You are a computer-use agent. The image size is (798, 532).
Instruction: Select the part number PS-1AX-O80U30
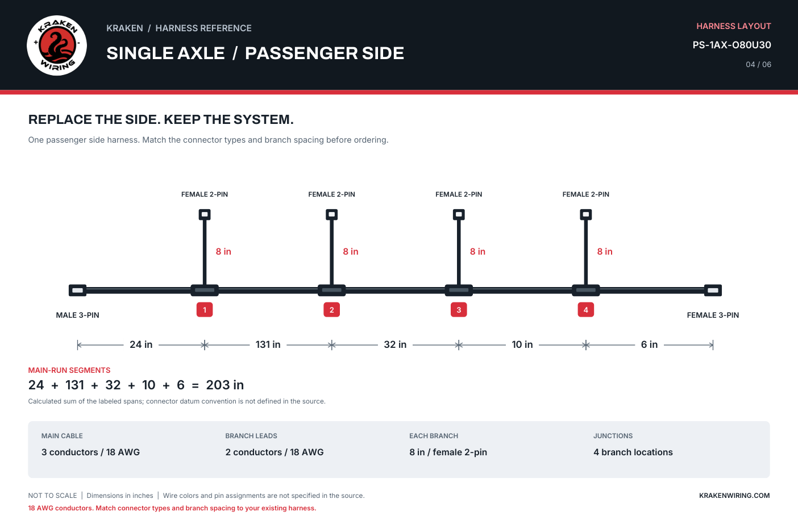732,45
